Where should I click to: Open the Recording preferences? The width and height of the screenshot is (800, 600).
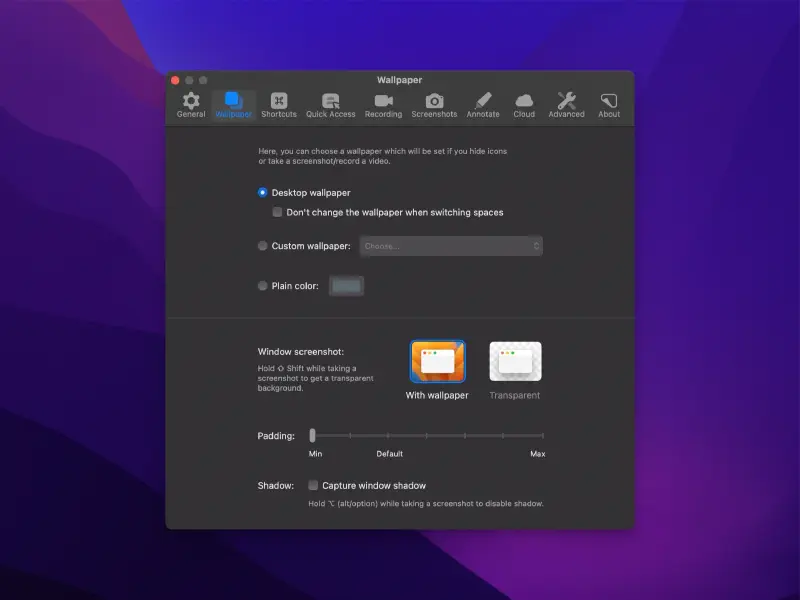[x=383, y=103]
